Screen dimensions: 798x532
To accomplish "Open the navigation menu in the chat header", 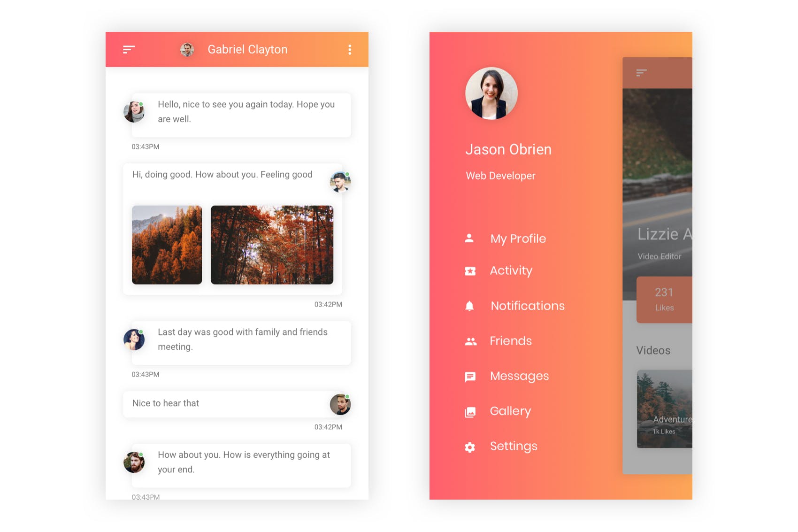I will [128, 49].
